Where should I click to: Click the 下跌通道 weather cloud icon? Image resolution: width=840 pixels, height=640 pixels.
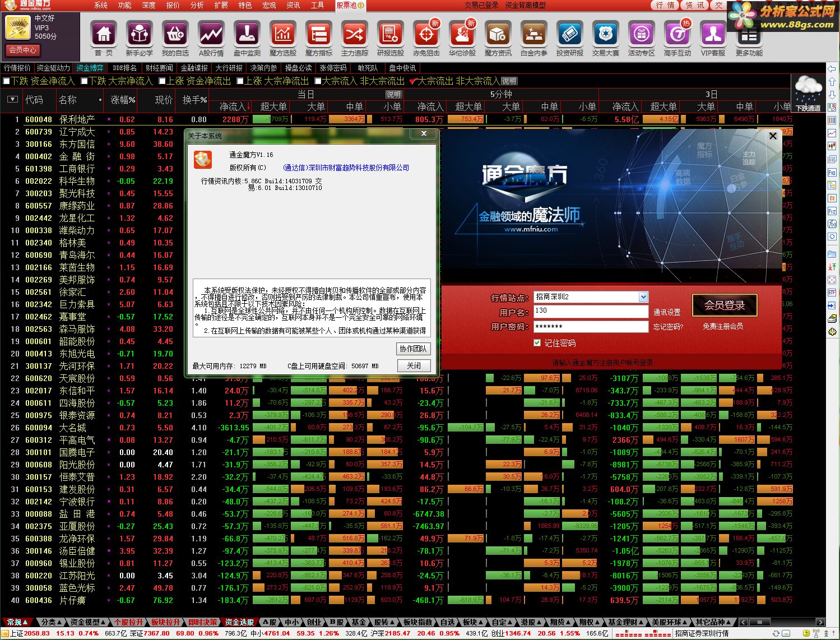(x=808, y=93)
